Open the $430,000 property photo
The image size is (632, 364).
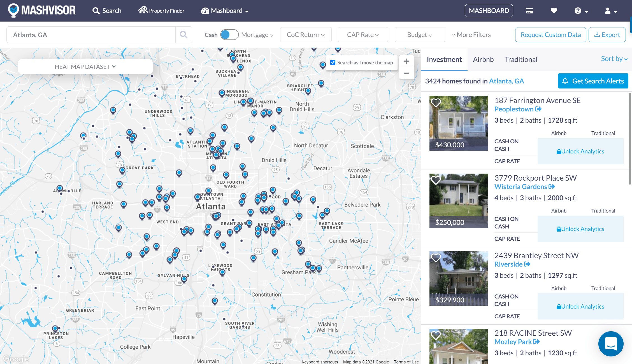coord(459,123)
